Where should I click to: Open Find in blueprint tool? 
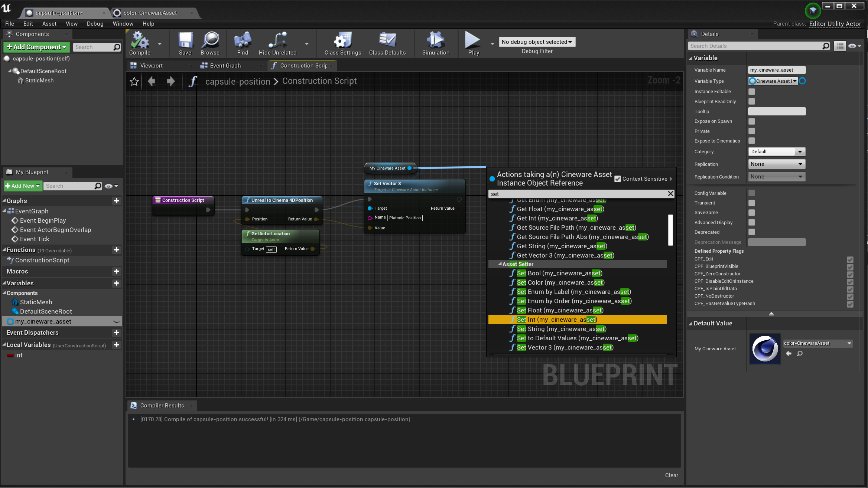tap(243, 43)
